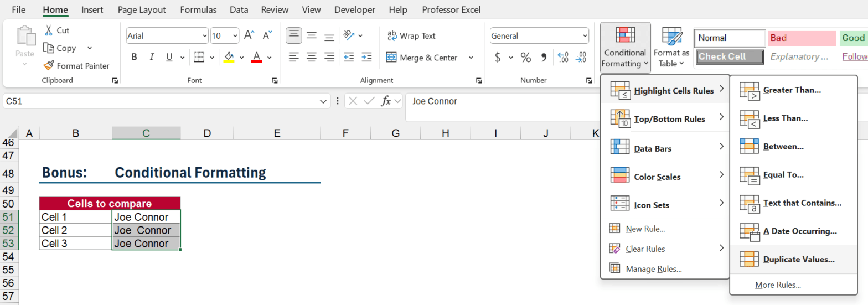Open the font name dropdown
The width and height of the screenshot is (868, 305).
[204, 36]
